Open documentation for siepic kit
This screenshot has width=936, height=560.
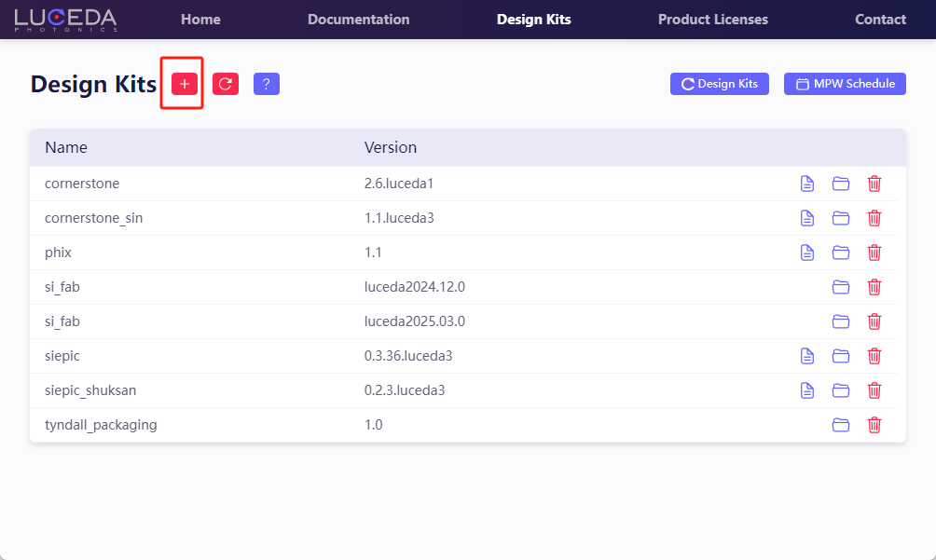pos(807,356)
